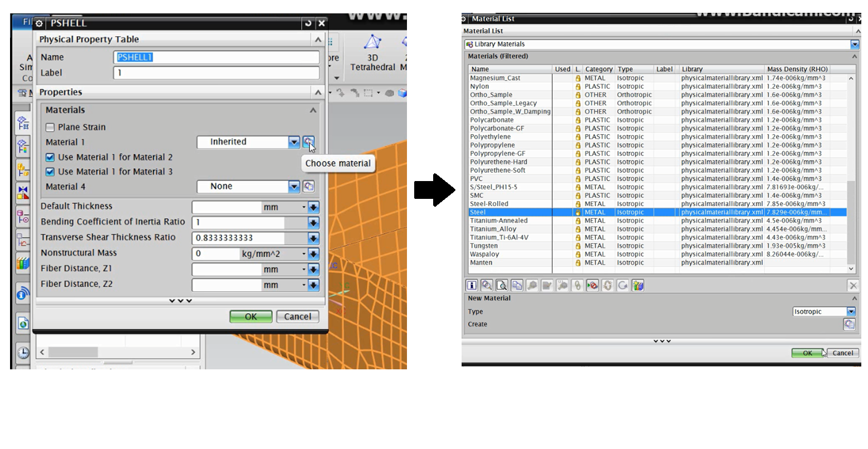This screenshot has width=868, height=449.
Task: Click Choose material button beside Material 4
Action: pos(308,186)
